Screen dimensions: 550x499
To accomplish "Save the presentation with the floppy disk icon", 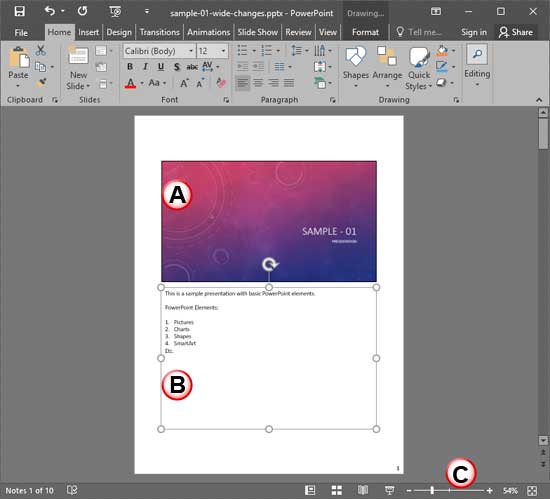I will (20, 12).
